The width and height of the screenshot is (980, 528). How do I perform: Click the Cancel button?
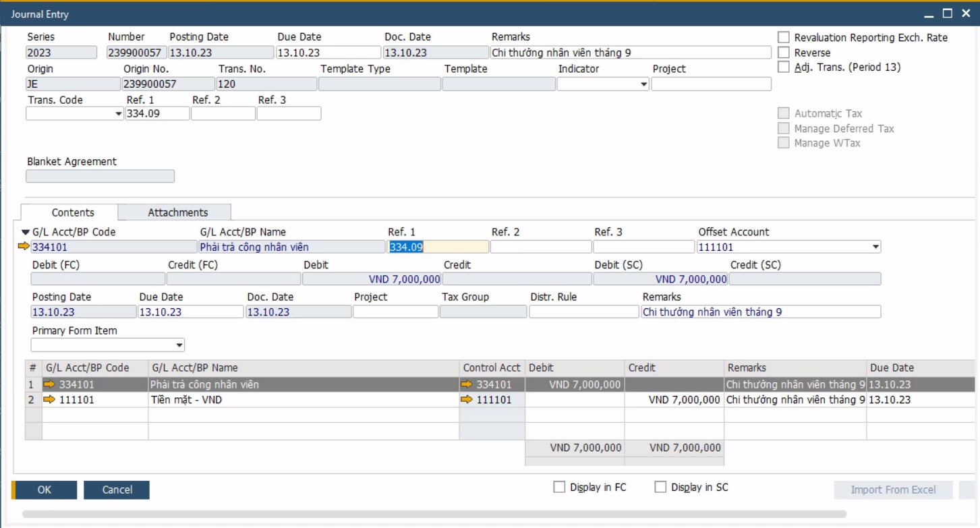click(x=117, y=490)
